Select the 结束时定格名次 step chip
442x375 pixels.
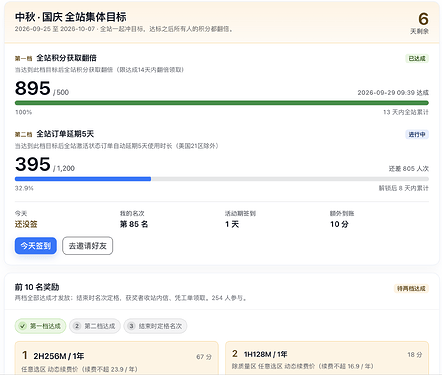155,326
